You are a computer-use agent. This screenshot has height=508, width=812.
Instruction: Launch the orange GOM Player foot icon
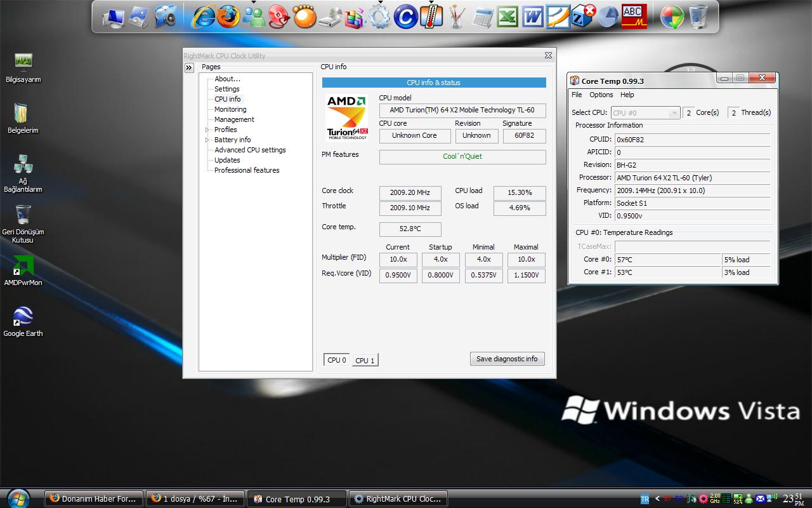click(304, 17)
